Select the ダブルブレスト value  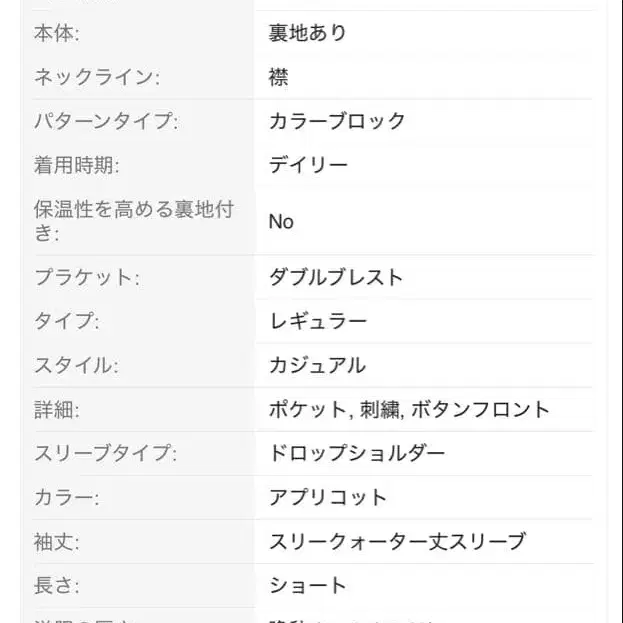coord(336,277)
